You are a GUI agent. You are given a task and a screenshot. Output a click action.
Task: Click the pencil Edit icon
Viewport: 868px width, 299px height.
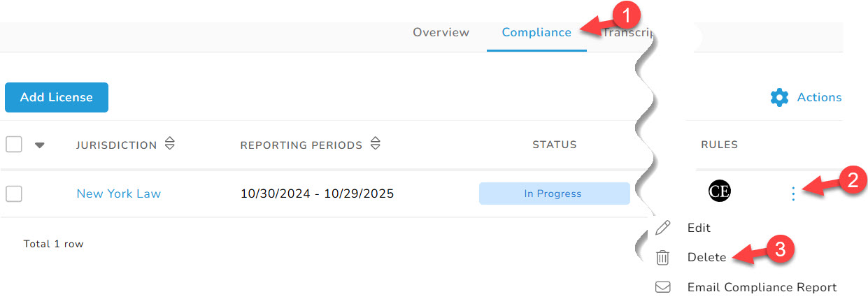[x=662, y=228]
